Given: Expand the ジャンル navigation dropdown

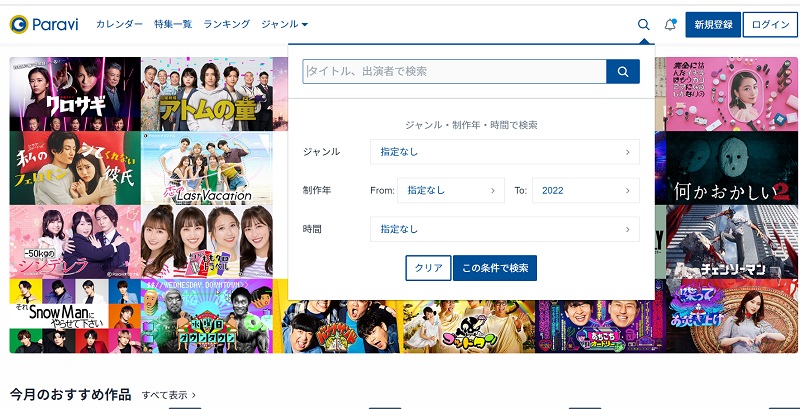Looking at the screenshot, I should pyautogui.click(x=284, y=24).
